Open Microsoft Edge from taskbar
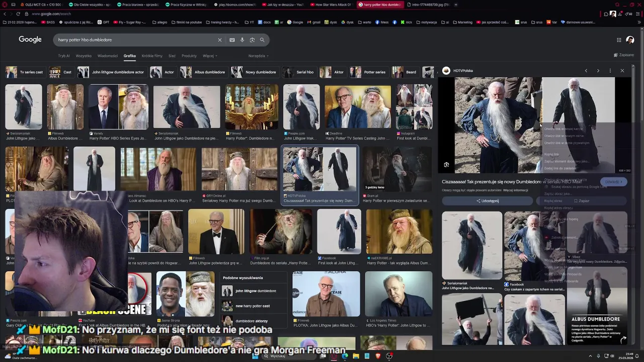 [x=345, y=356]
